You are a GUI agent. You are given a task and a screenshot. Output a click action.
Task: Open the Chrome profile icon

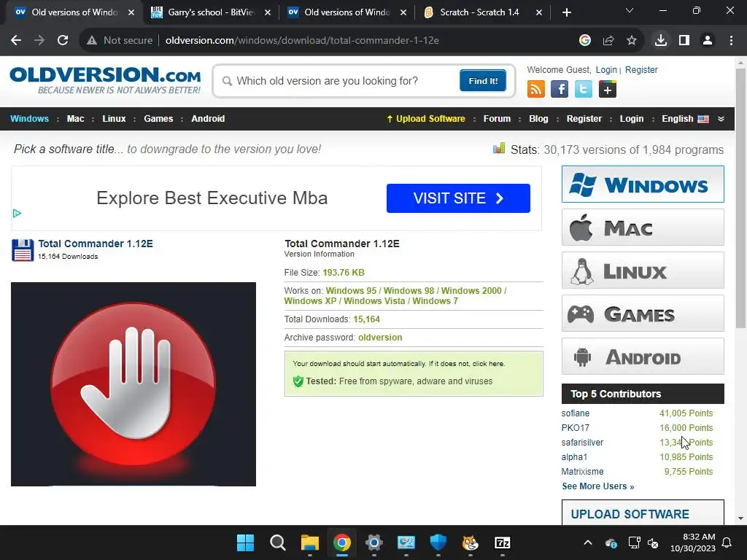point(708,41)
